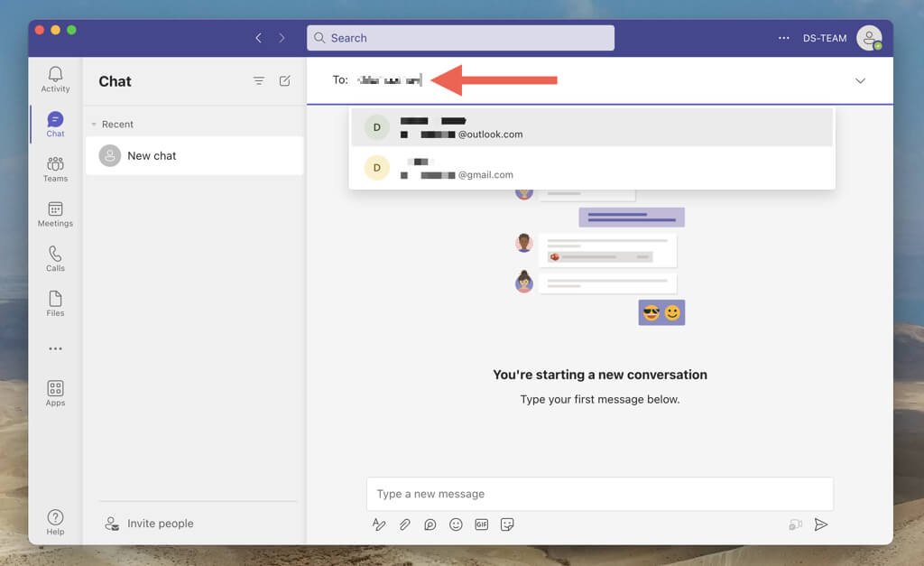Viewport: 924px width, 566px height.
Task: Go back with the left arrow
Action: [x=258, y=38]
